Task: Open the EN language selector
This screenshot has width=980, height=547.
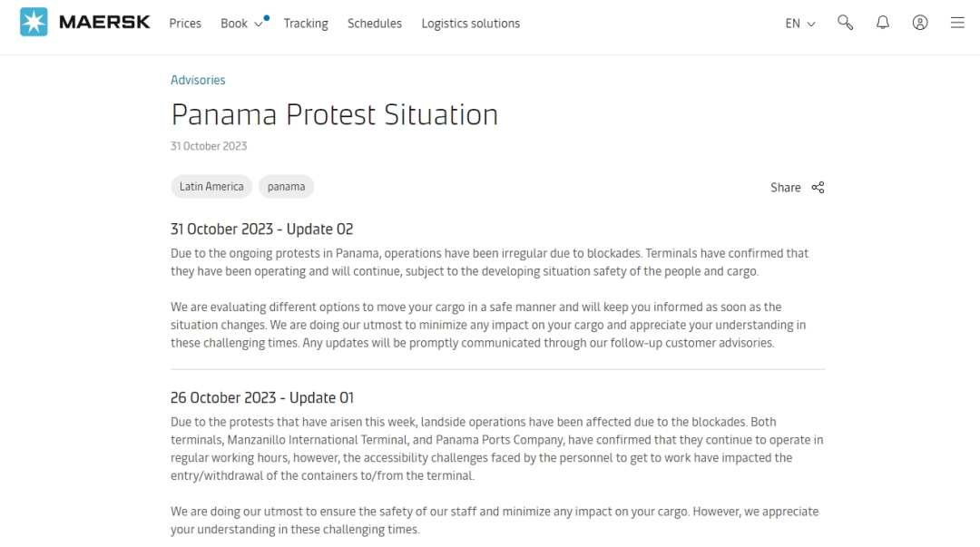Action: (800, 24)
